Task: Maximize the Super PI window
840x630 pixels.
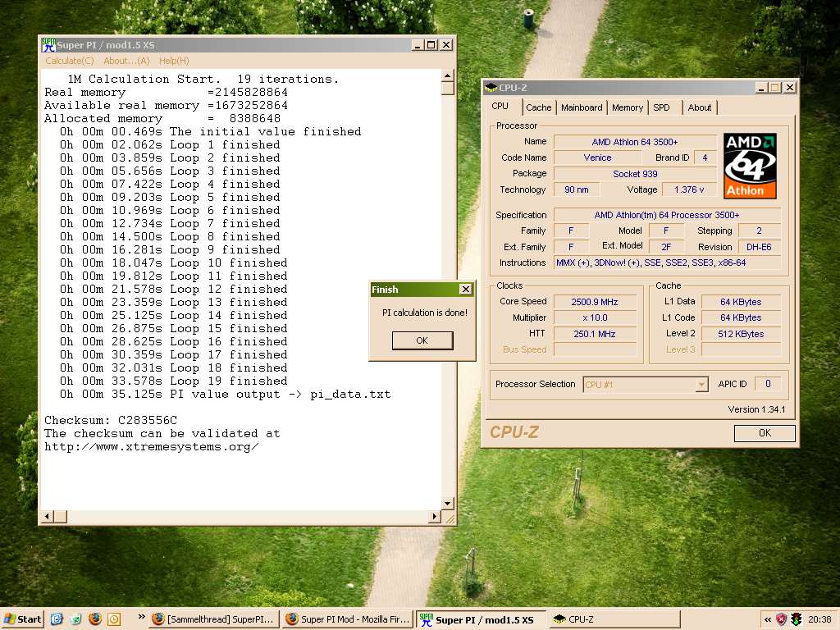Action: point(431,45)
